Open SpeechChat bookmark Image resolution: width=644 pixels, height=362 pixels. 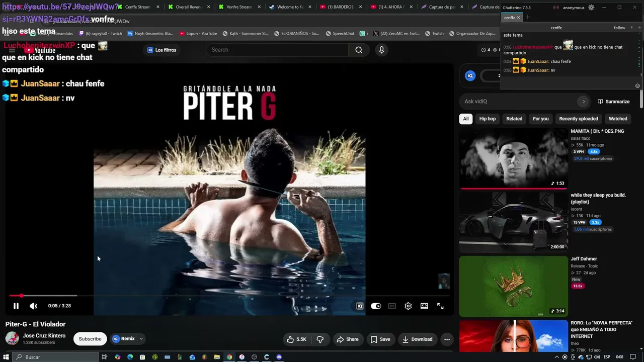click(340, 34)
